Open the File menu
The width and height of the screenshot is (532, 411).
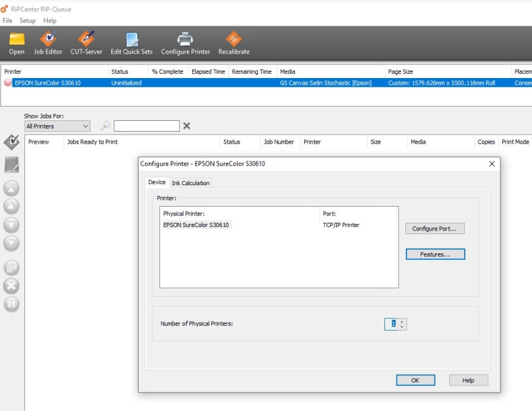pyautogui.click(x=7, y=20)
